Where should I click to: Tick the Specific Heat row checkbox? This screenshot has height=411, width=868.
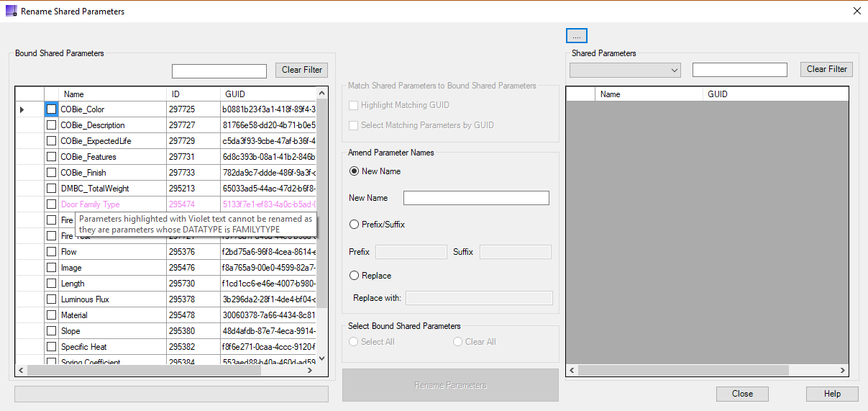[x=51, y=347]
